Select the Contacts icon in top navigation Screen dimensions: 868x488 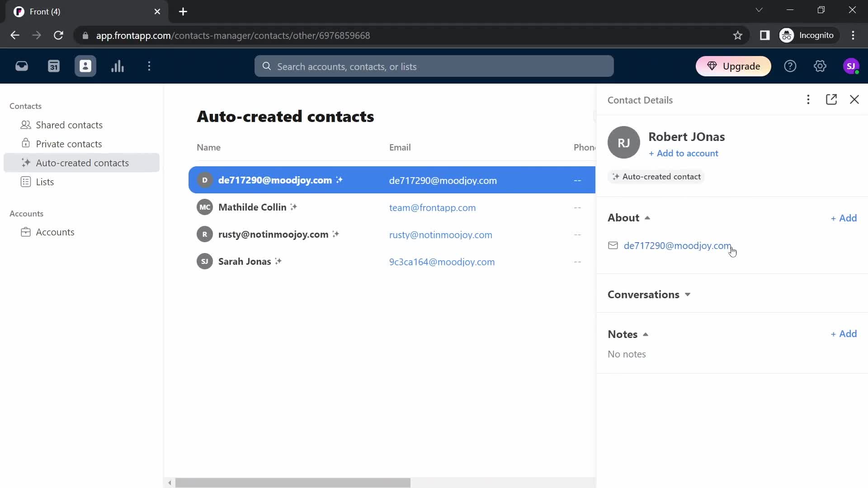[85, 66]
